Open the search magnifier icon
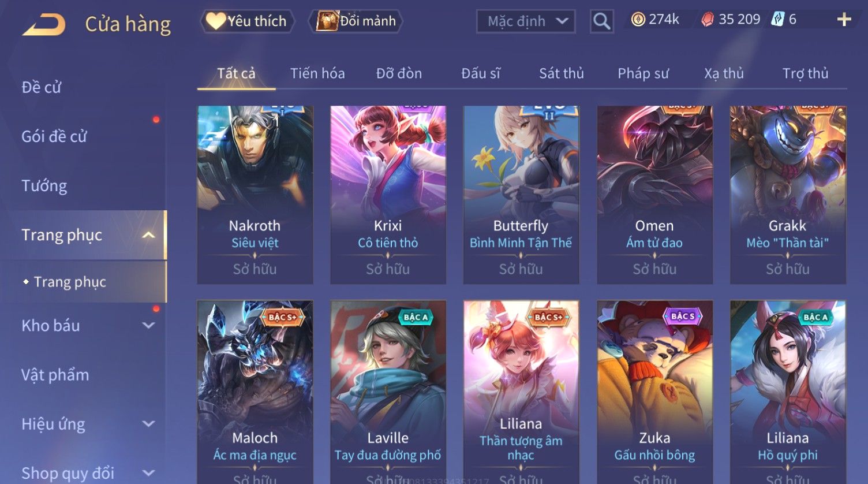This screenshot has height=484, width=868. click(601, 21)
